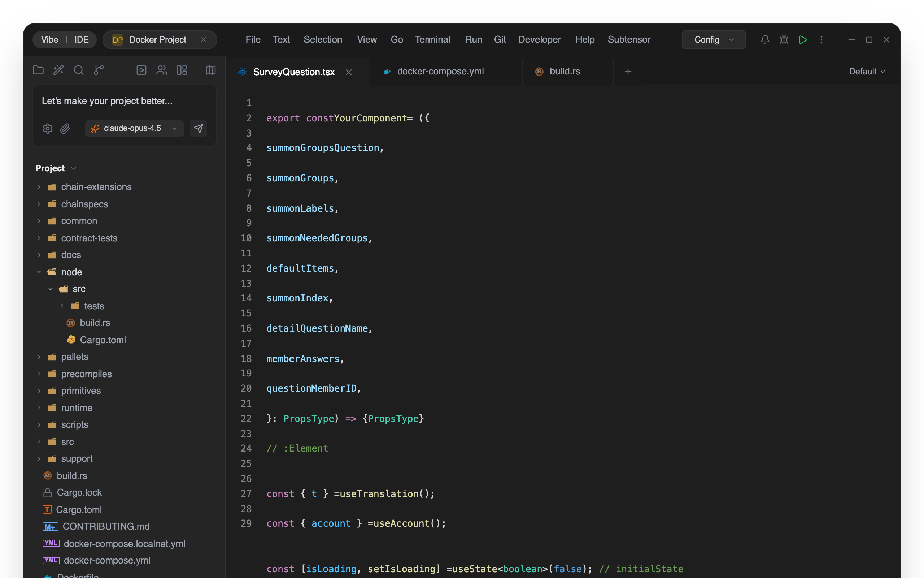Expand the chainspecs folder
Screen dimensions: 924x578
(39, 204)
